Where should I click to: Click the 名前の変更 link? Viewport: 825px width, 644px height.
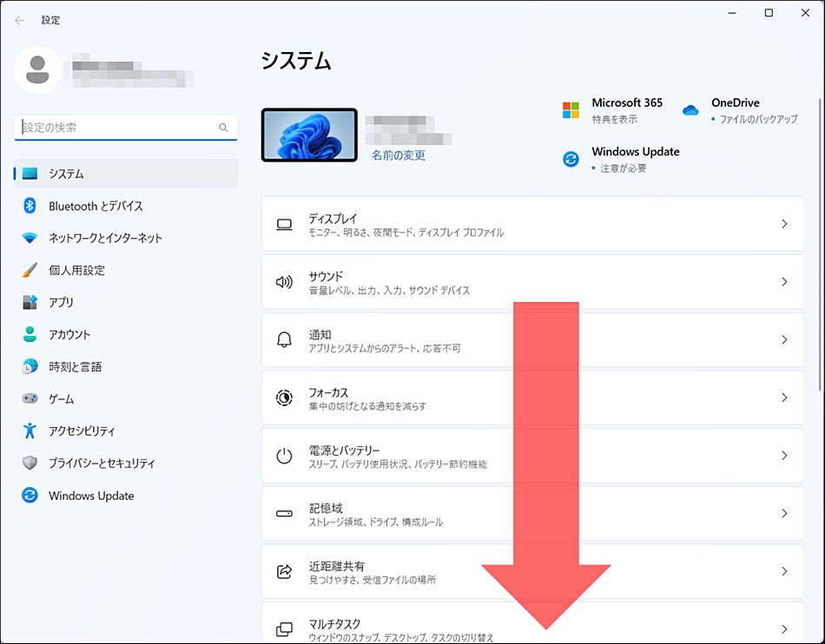click(x=398, y=153)
